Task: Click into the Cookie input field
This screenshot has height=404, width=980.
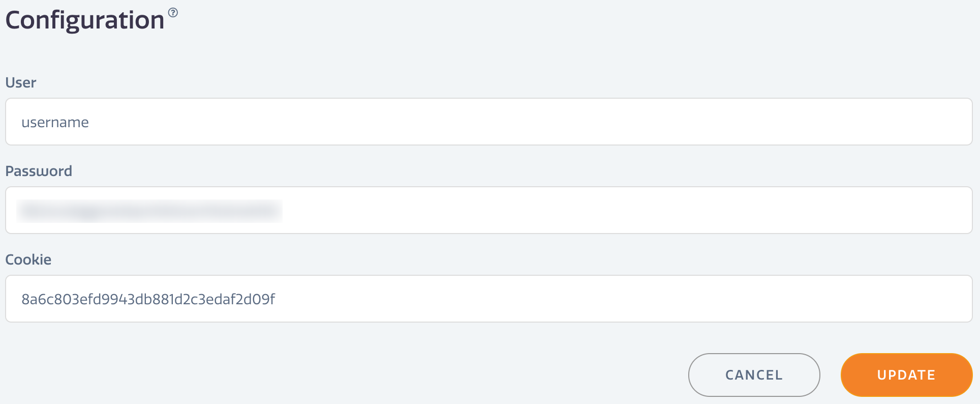Action: [x=489, y=299]
